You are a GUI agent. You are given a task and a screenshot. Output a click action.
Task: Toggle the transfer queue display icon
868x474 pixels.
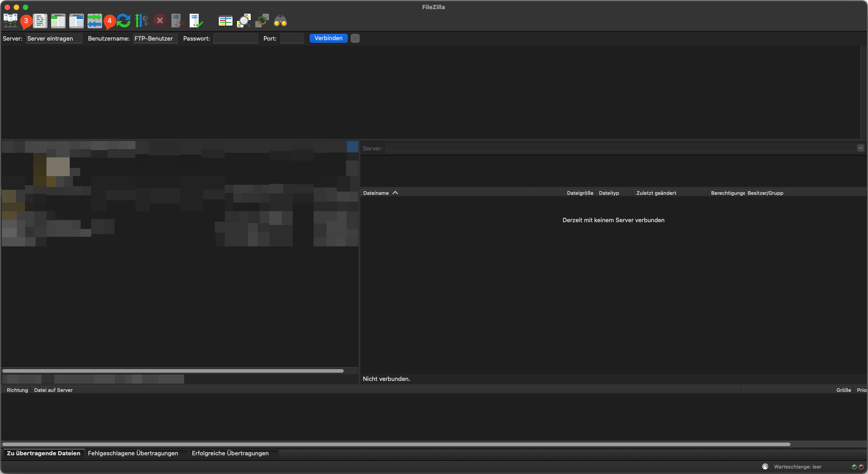[94, 21]
